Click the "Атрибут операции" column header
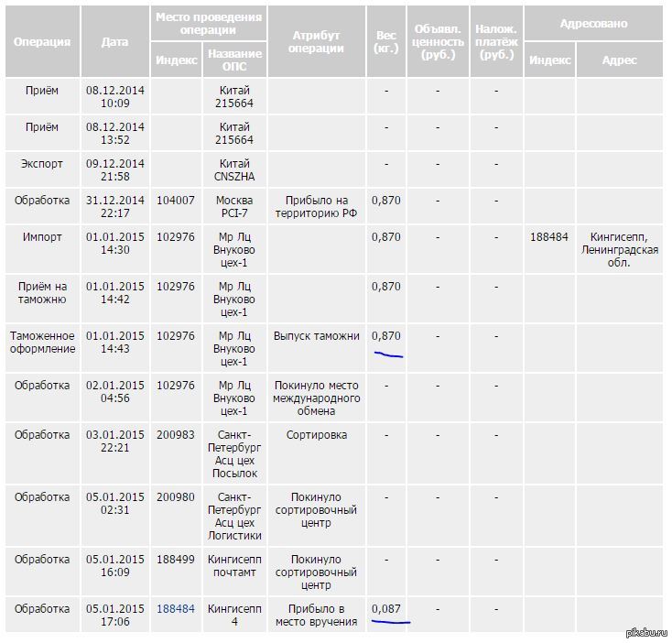 point(316,42)
